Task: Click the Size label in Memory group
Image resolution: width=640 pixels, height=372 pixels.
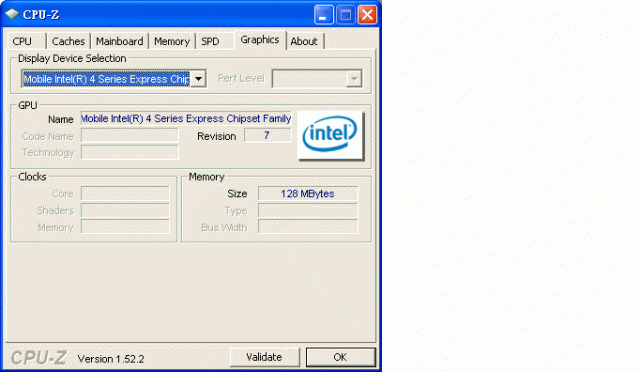Action: pyautogui.click(x=237, y=194)
